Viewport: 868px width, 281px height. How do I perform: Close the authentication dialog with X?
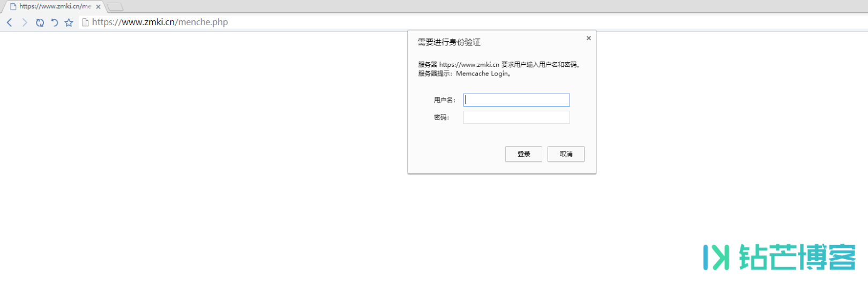click(x=588, y=38)
